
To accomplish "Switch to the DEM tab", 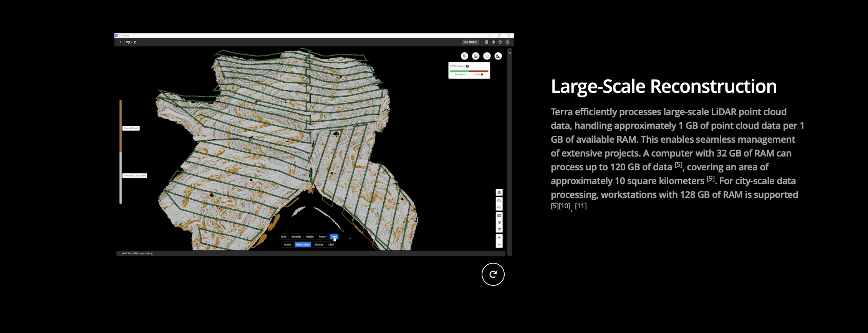I will point(331,245).
